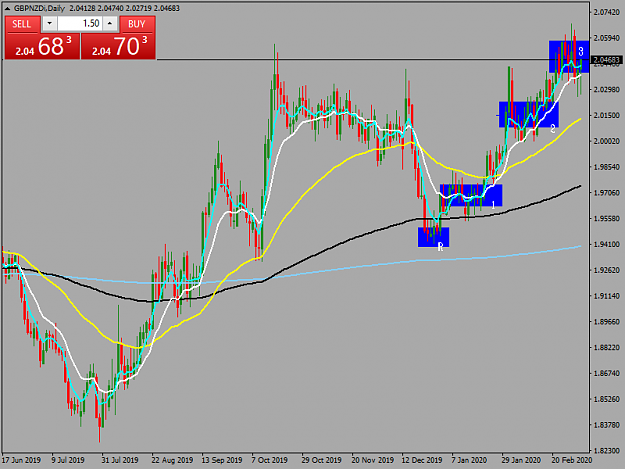Collapse one-click trading panel triangle icon

click(x=7, y=8)
